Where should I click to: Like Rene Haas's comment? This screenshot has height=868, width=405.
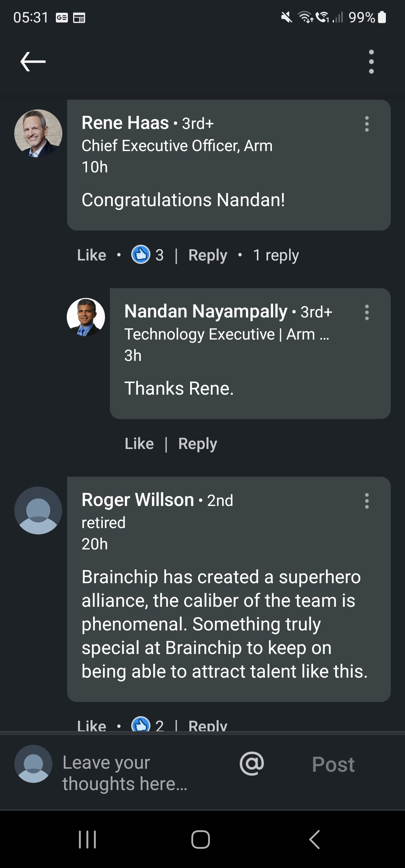(x=91, y=255)
